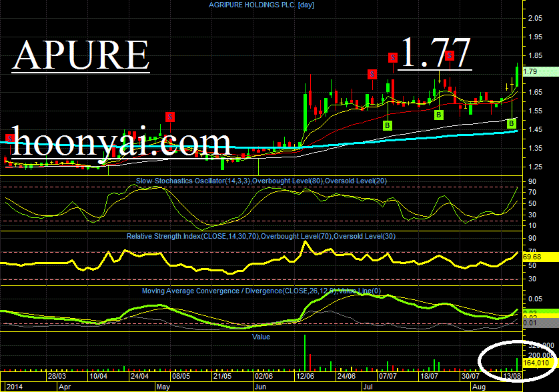The width and height of the screenshot is (559, 392).
Task: Click the 07/07 date label
Action: (388, 376)
